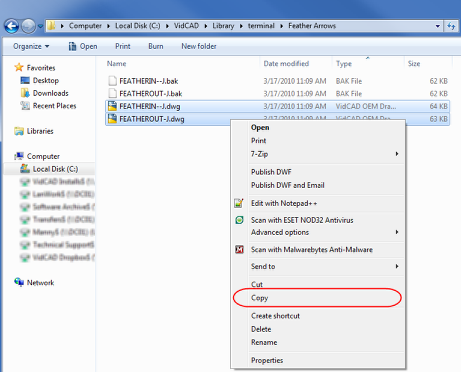Open Network in the navigation pane
The height and width of the screenshot is (372, 461).
(x=40, y=283)
